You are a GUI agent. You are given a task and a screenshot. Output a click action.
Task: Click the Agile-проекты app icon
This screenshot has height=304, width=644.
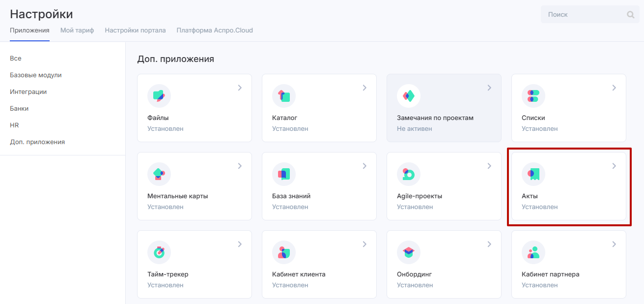coord(409,174)
